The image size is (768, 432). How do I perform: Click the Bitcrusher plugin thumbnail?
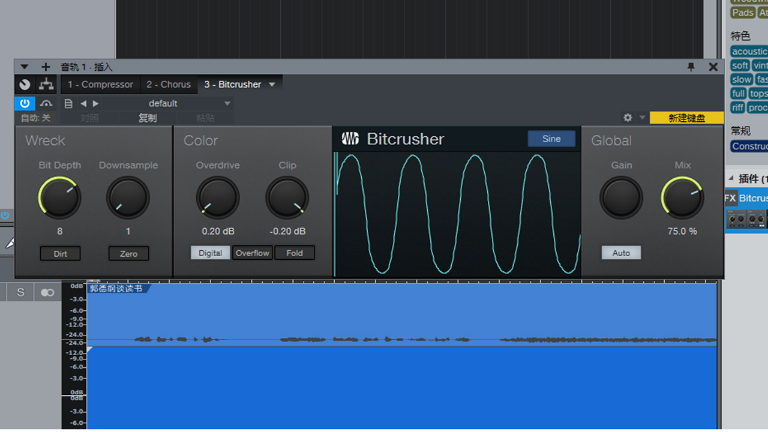746,218
